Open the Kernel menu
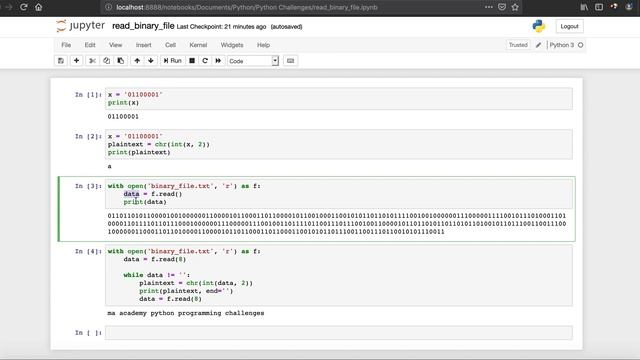Screen dimensions: 640x360 click(198, 45)
